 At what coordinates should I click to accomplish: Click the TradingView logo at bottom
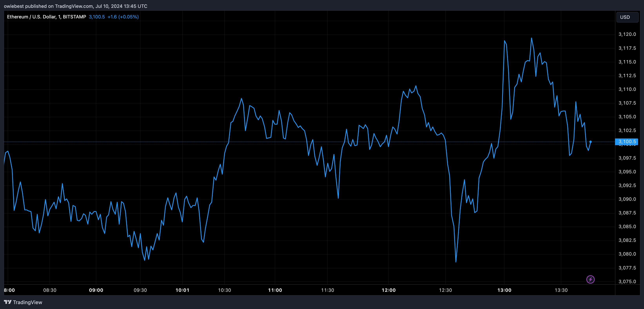pos(23,302)
